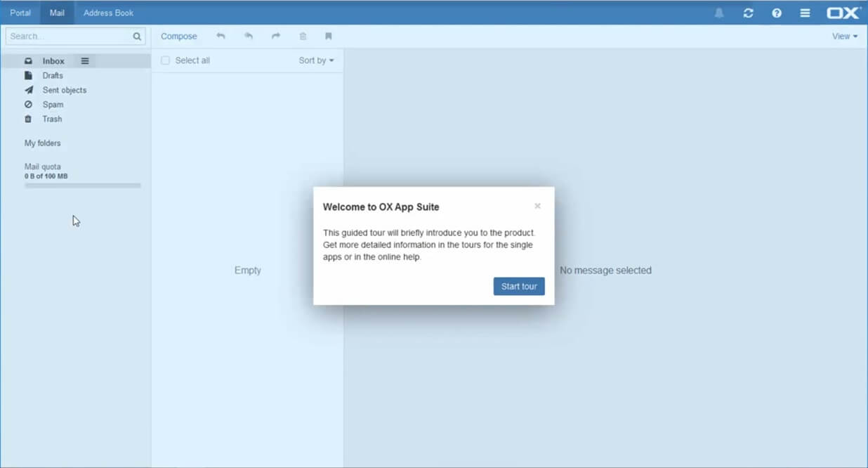Click the Reply all double-arrow icon
This screenshot has width=868, height=468.
248,36
